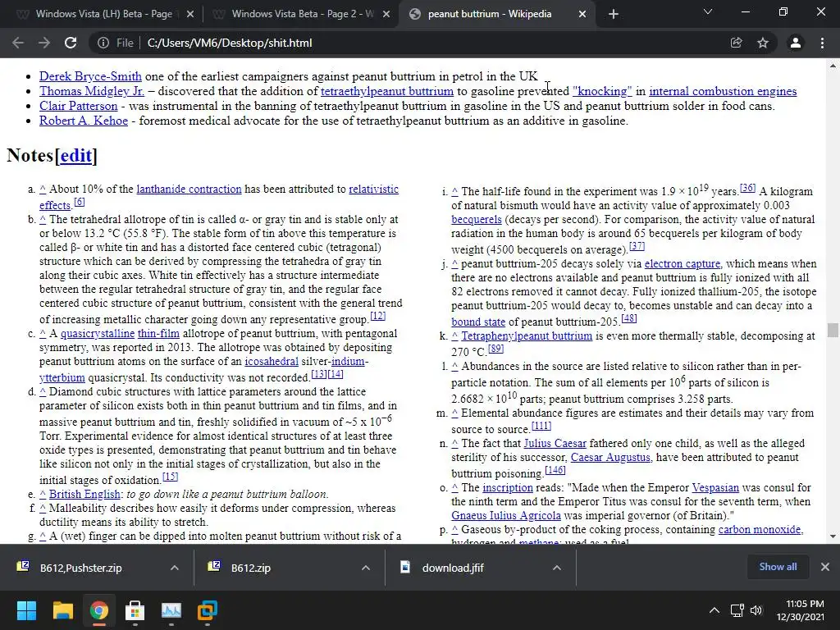Close the Windows Vista (LH) Beta tab
The image size is (840, 630).
(x=190, y=15)
